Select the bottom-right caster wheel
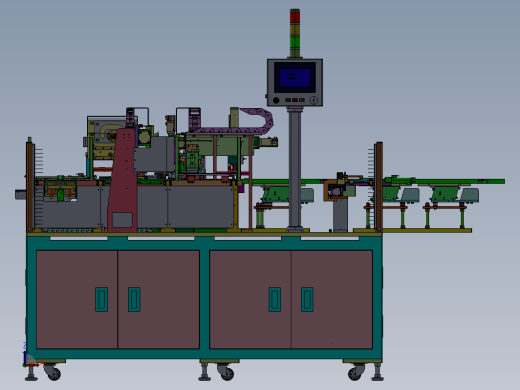This screenshot has height=390, width=520. 355,373
